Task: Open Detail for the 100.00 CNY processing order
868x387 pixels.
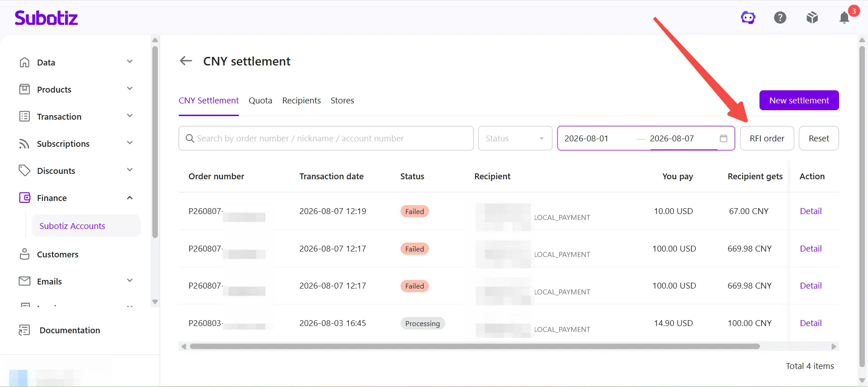Action: click(x=811, y=323)
